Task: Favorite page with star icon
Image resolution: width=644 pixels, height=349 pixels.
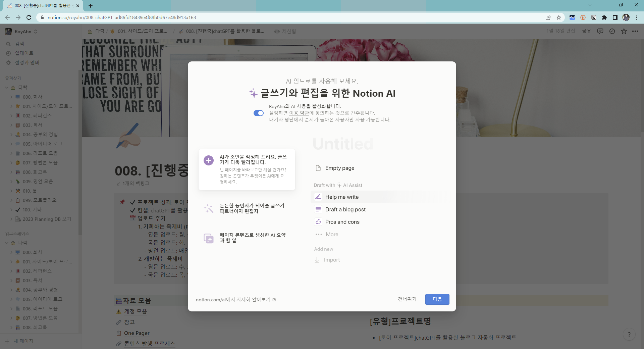Action: 624,31
